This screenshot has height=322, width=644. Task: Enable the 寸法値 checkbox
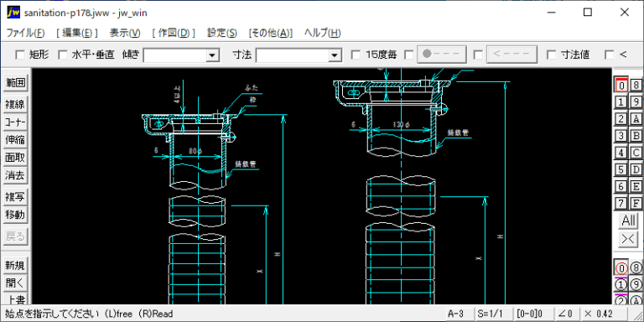coord(552,55)
